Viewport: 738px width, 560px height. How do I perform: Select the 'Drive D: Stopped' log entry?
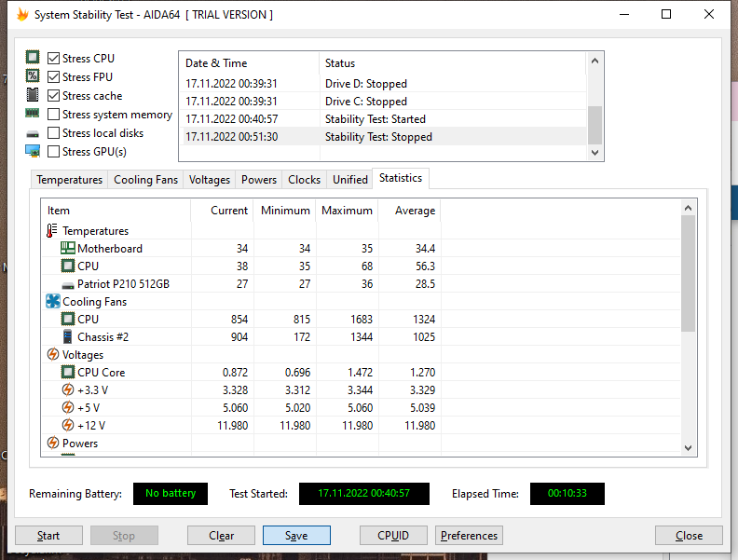click(x=384, y=84)
